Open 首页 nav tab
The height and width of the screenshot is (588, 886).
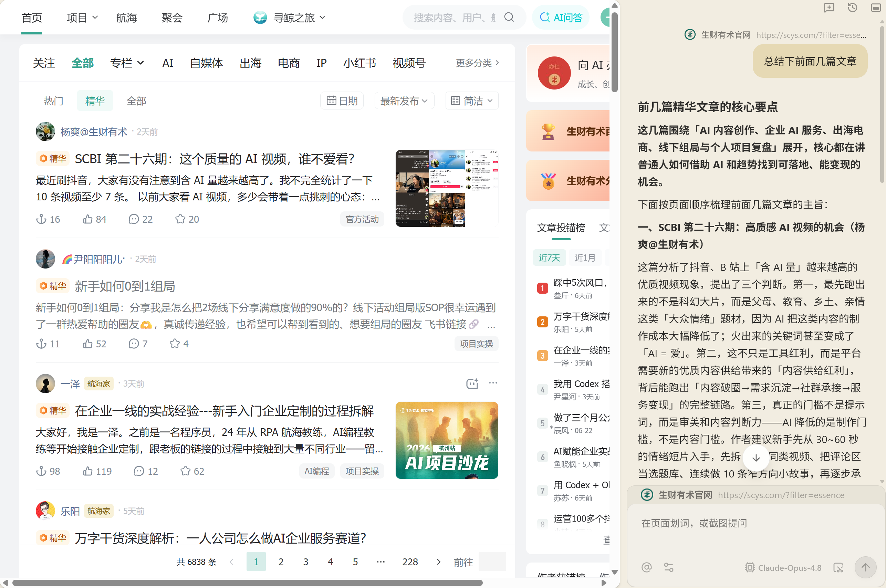pyautogui.click(x=32, y=18)
